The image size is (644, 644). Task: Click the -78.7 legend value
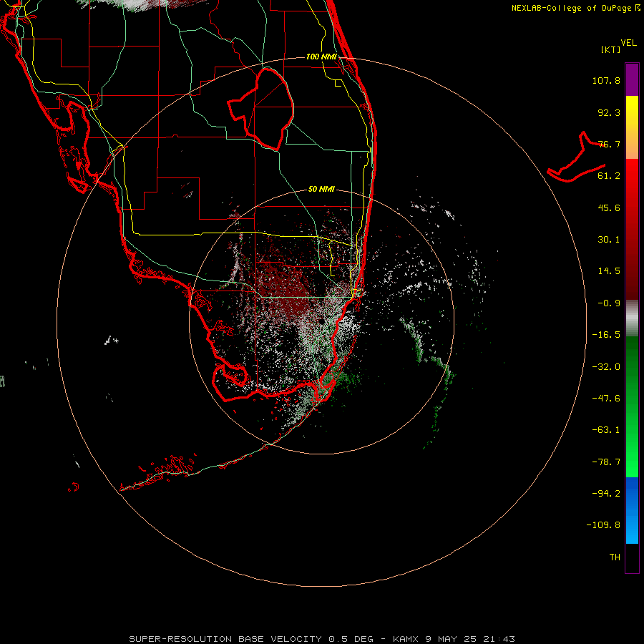[606, 462]
